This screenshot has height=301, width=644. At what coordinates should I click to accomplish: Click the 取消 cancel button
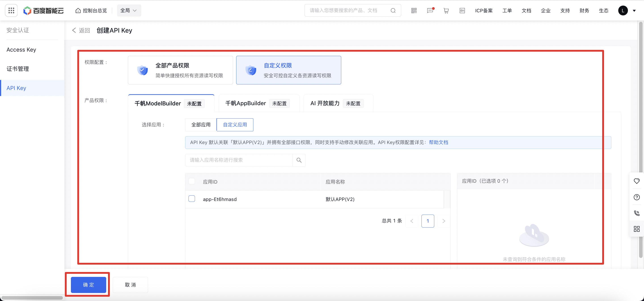pos(130,285)
